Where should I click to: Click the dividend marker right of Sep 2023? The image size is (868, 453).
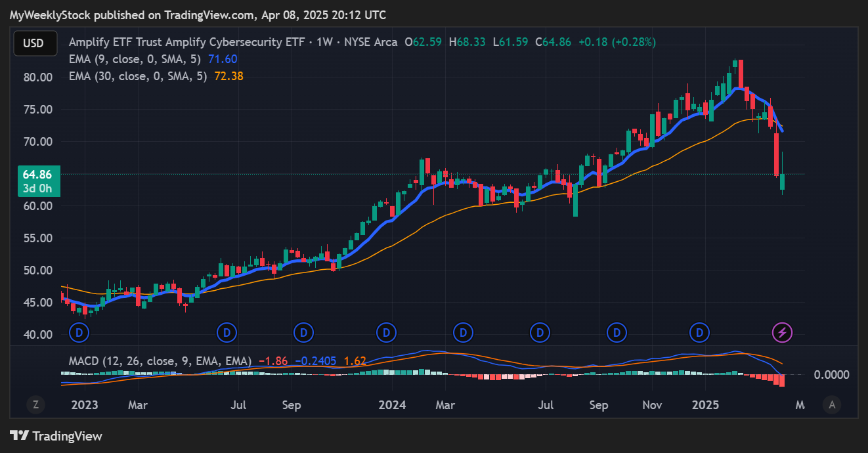[303, 332]
